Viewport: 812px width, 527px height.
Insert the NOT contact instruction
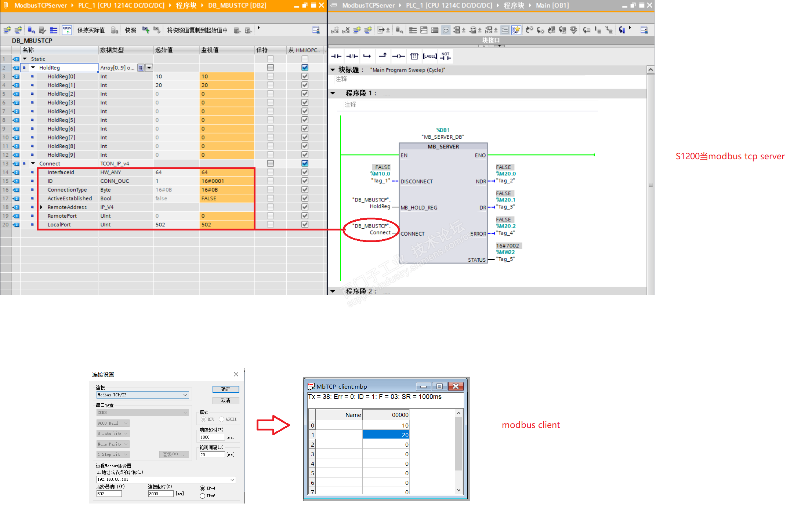[x=445, y=56]
